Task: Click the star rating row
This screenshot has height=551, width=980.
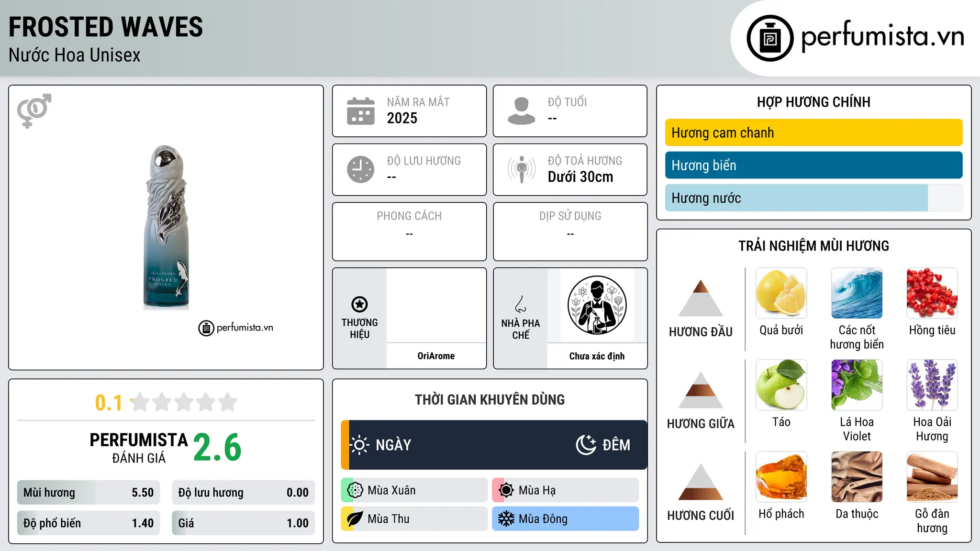Action: point(184,402)
